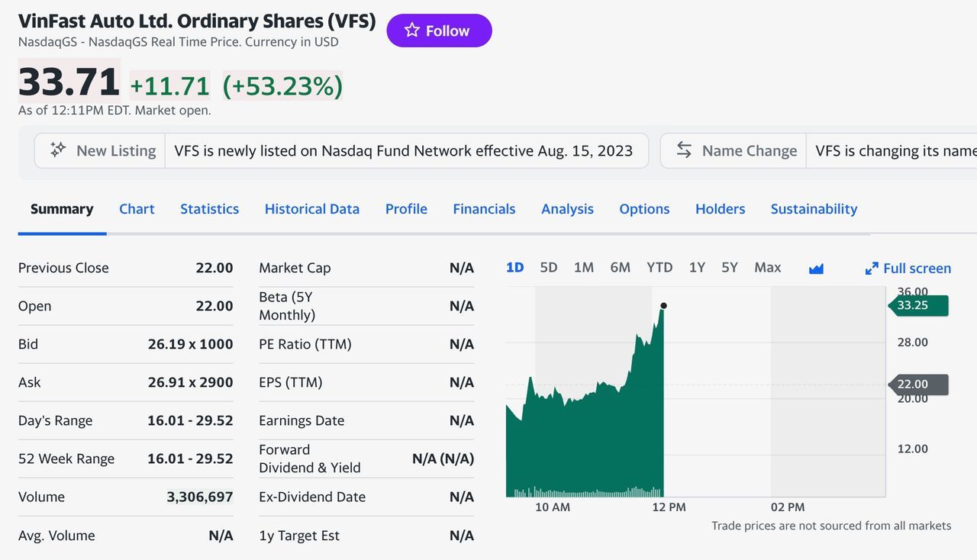977x560 pixels.
Task: Go to the Profile tab
Action: (x=406, y=209)
